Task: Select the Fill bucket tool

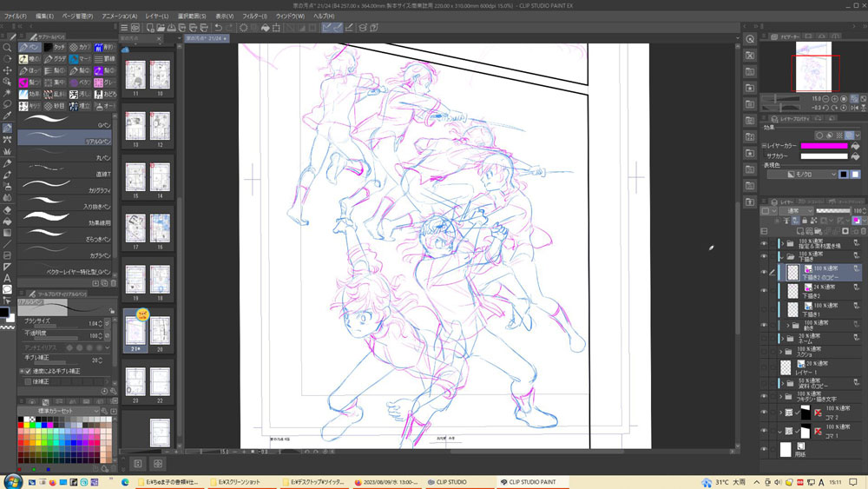Action: [x=7, y=221]
